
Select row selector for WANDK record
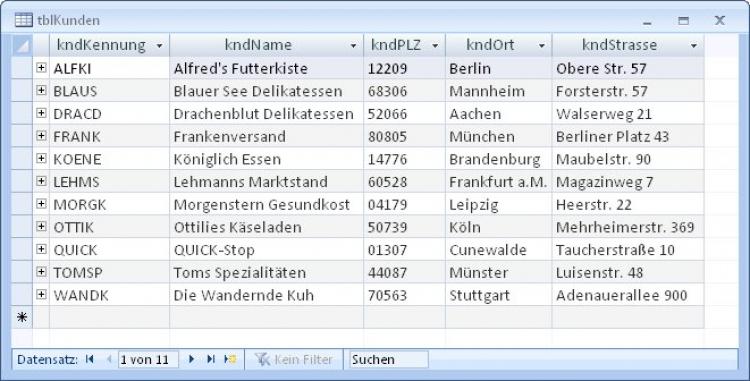[22, 294]
